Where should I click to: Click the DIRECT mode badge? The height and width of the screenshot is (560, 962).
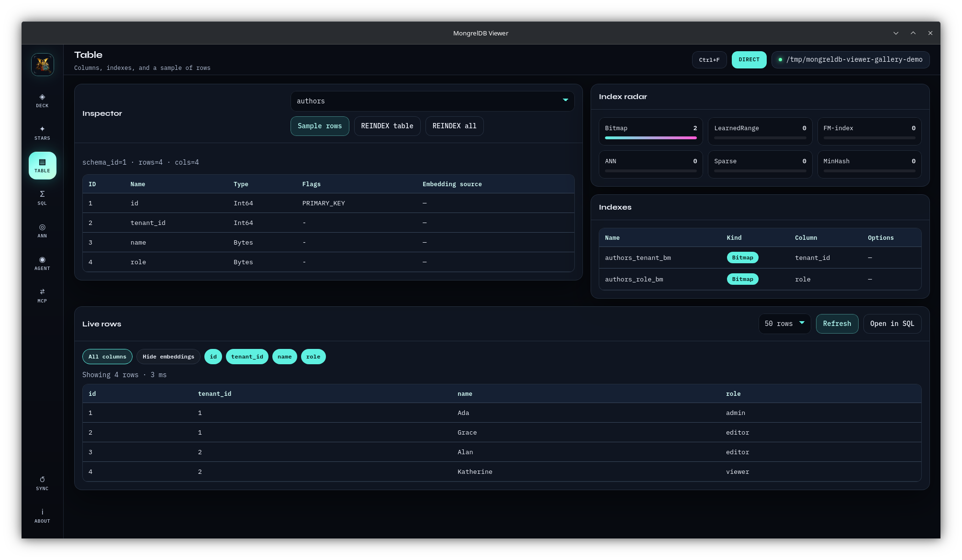pos(749,60)
